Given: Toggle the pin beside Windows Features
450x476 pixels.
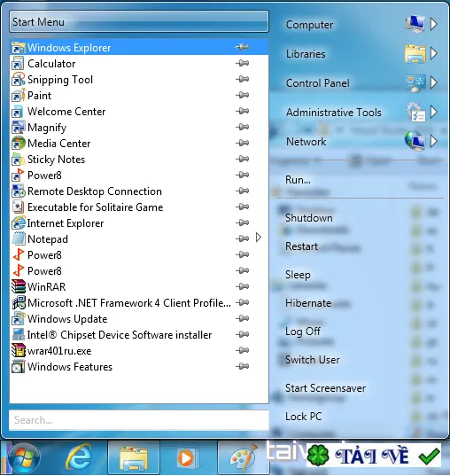Looking at the screenshot, I should click(242, 366).
